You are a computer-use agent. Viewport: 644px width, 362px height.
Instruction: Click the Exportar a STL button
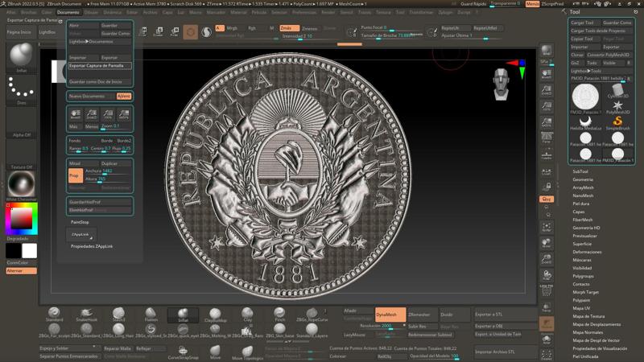pos(506,315)
